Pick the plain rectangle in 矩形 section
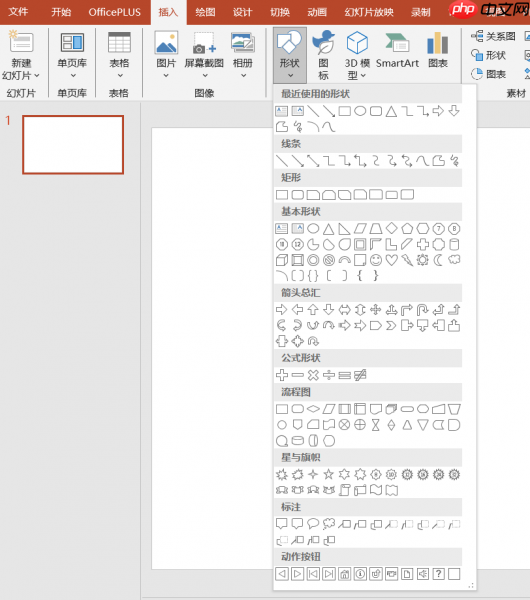Screen dimensions: 530x600 click(x=282, y=195)
